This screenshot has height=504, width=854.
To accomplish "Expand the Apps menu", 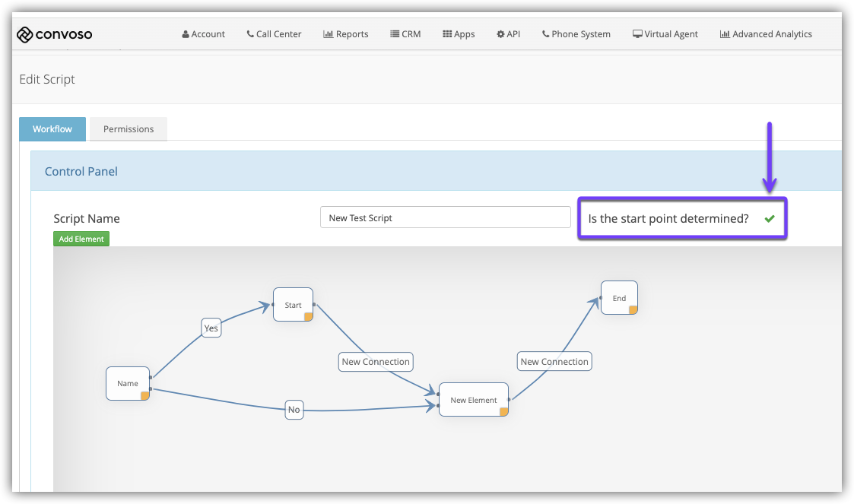I will point(459,34).
